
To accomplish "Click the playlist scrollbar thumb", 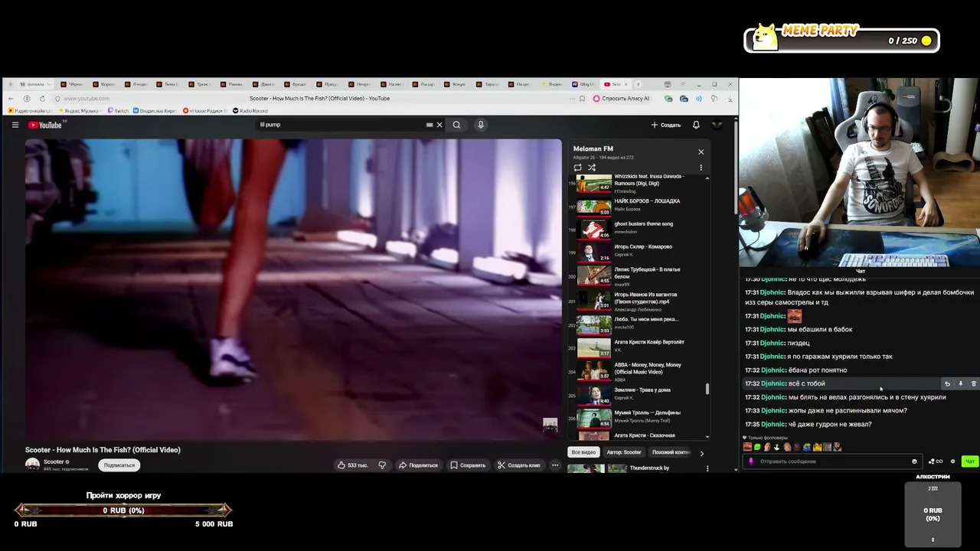I will (707, 389).
